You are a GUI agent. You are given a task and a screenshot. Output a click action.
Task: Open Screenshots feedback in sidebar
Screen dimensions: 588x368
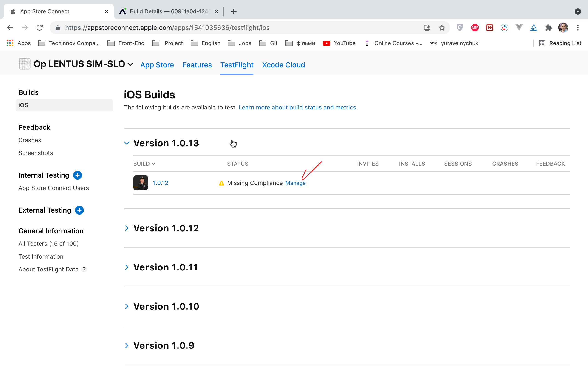(x=36, y=153)
